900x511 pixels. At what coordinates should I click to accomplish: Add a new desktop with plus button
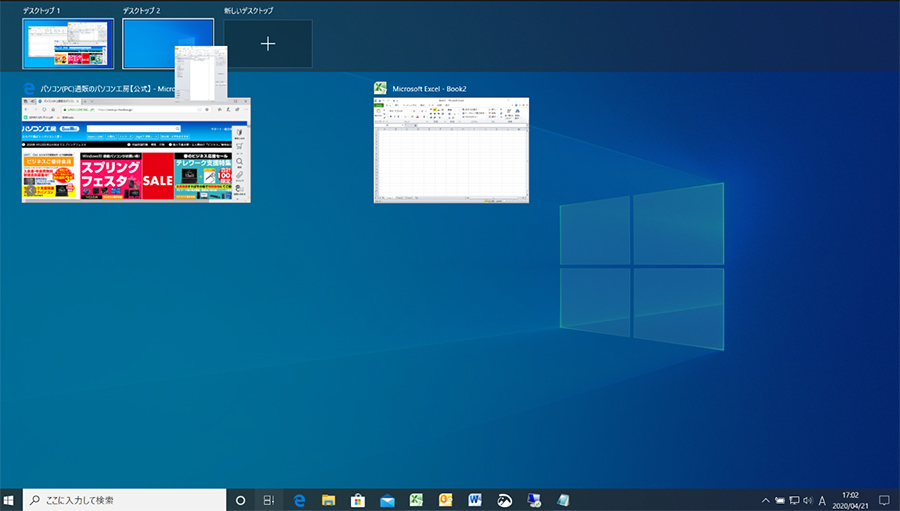(267, 44)
